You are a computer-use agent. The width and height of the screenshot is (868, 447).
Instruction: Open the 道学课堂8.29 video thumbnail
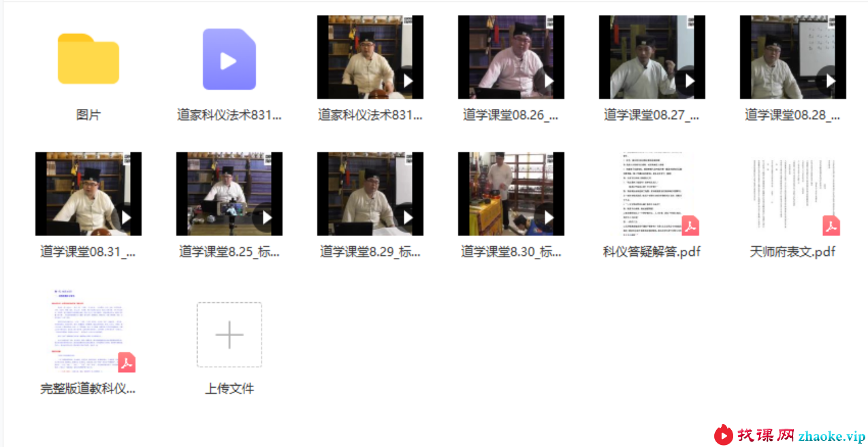pyautogui.click(x=370, y=194)
